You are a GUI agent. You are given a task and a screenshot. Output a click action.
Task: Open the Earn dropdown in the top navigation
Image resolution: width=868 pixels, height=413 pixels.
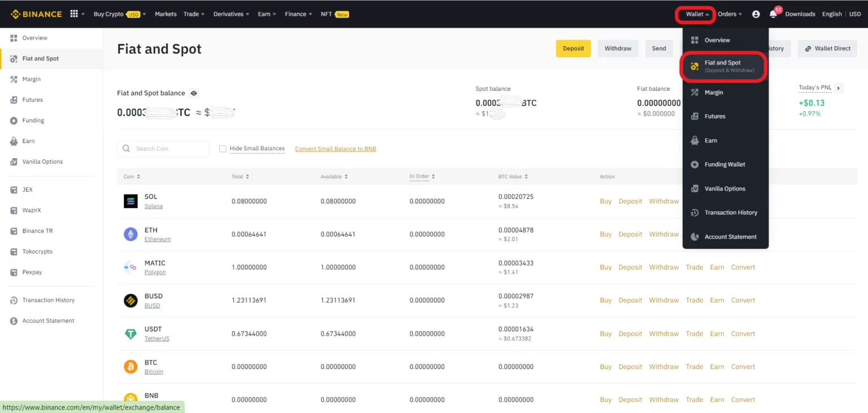[267, 14]
